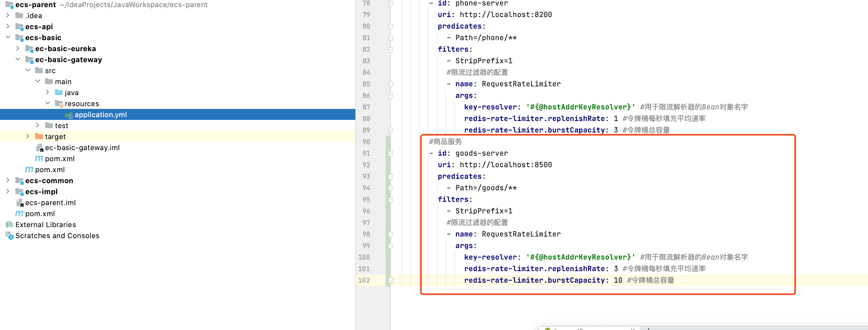Click the resources folder icon

[59, 104]
